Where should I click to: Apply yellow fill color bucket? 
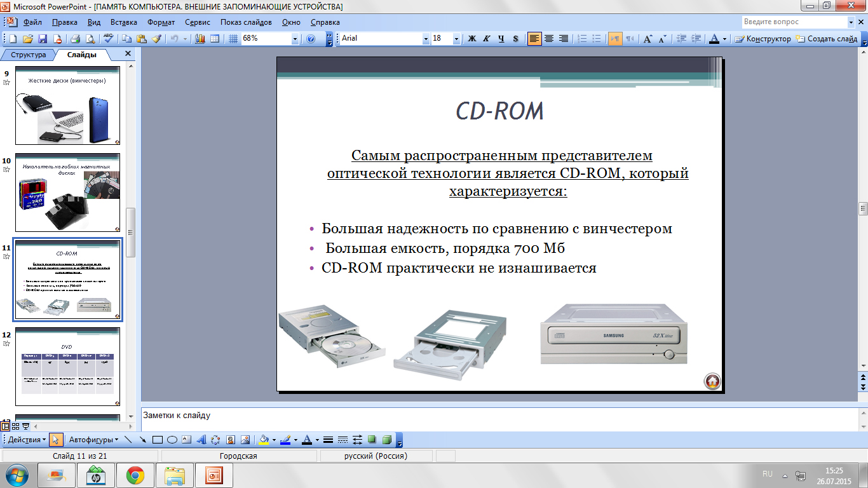[264, 440]
